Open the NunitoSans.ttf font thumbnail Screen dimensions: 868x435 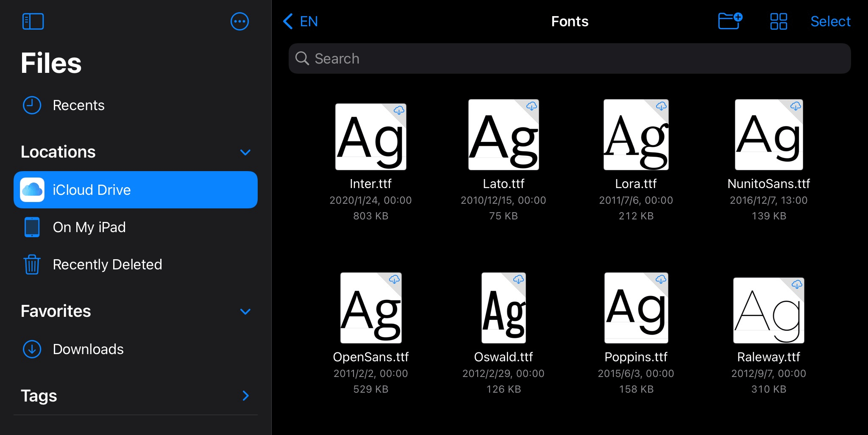[769, 135]
